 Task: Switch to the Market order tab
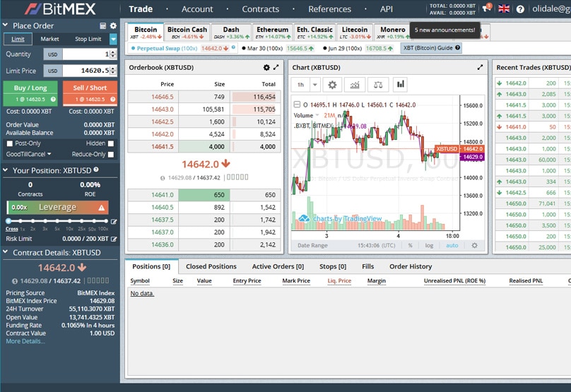point(49,39)
